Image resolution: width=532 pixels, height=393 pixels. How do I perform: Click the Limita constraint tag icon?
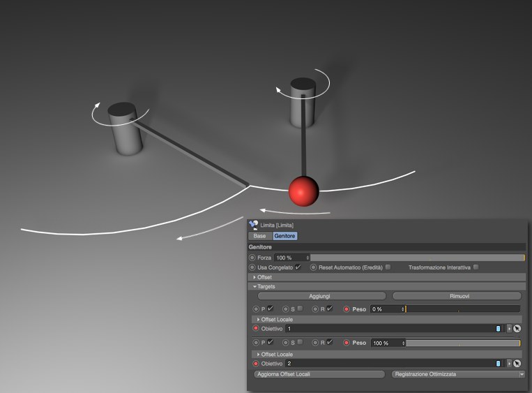tap(252, 225)
